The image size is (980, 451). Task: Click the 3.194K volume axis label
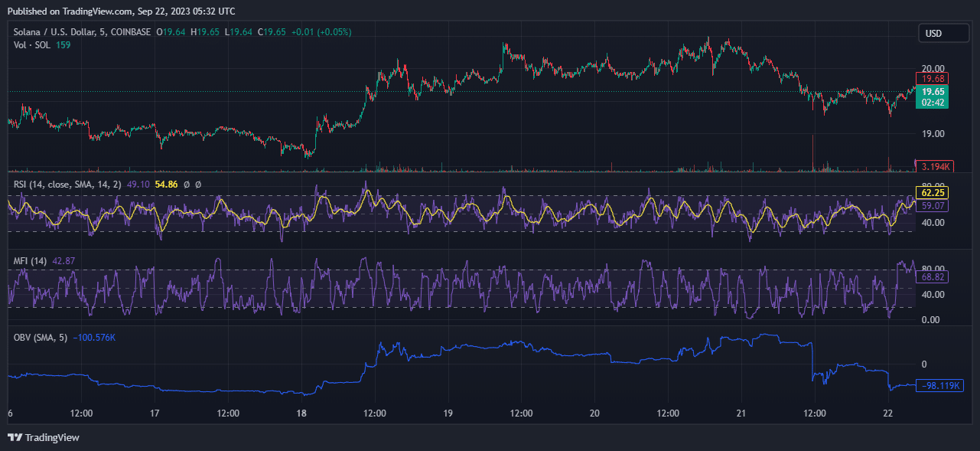click(935, 166)
